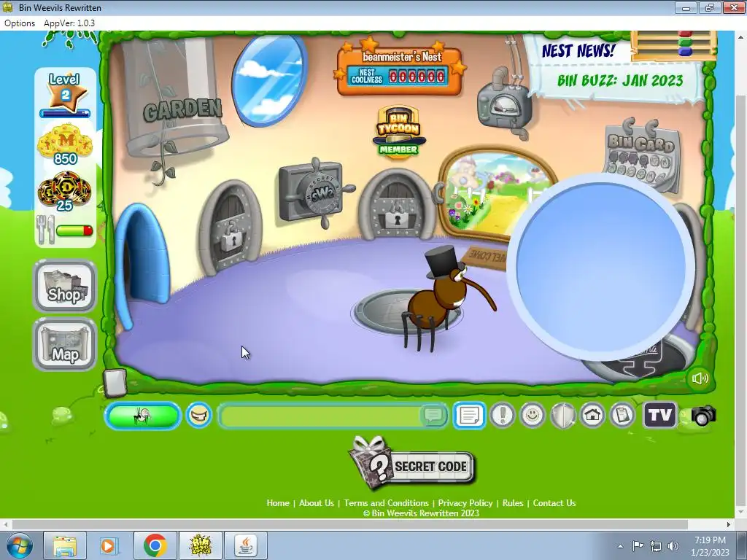The image size is (747, 560).
Task: Open the About Us footer link
Action: tap(317, 503)
